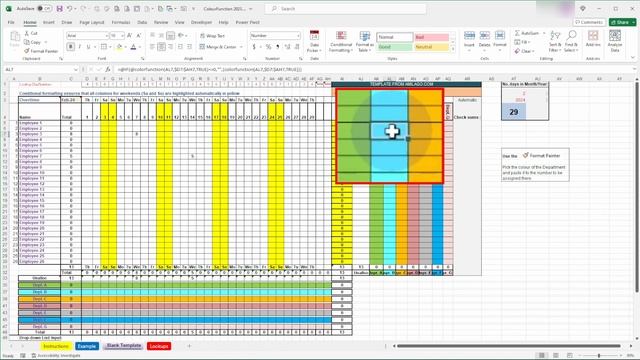
Task: Apply the Good cell style
Action: tap(394, 47)
